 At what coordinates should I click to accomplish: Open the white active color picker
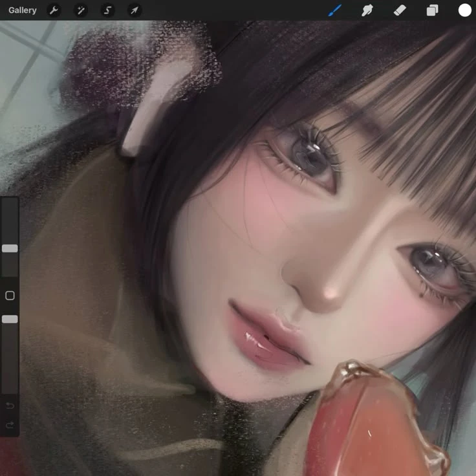coord(464,10)
